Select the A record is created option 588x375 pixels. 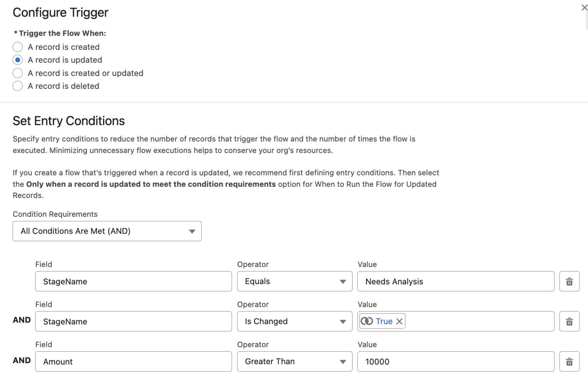[x=18, y=47]
